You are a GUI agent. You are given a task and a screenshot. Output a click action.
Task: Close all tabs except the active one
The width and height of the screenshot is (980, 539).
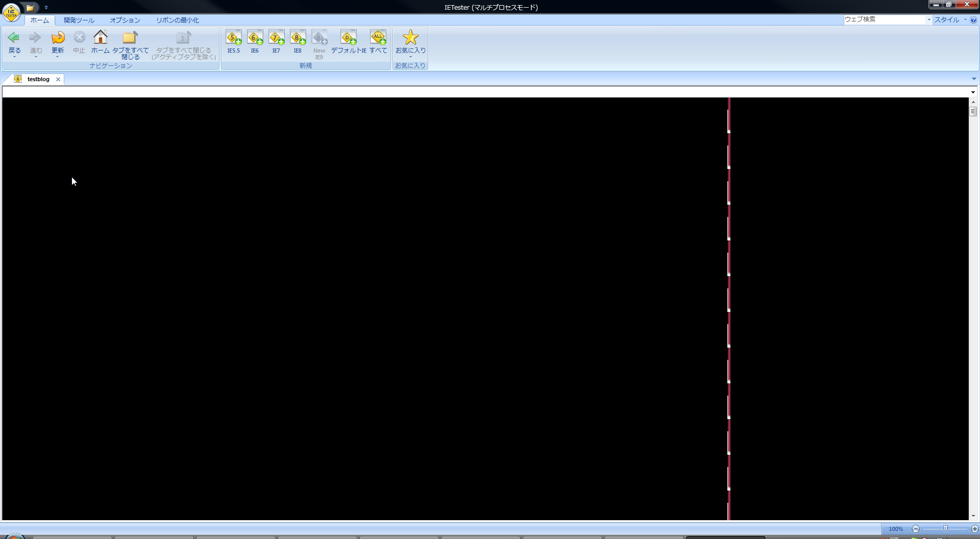pyautogui.click(x=184, y=45)
